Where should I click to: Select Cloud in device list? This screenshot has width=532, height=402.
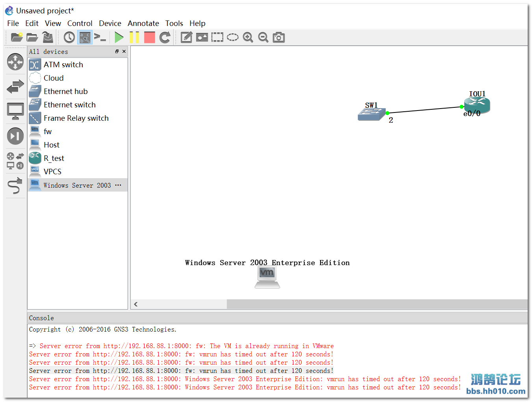tap(78, 78)
